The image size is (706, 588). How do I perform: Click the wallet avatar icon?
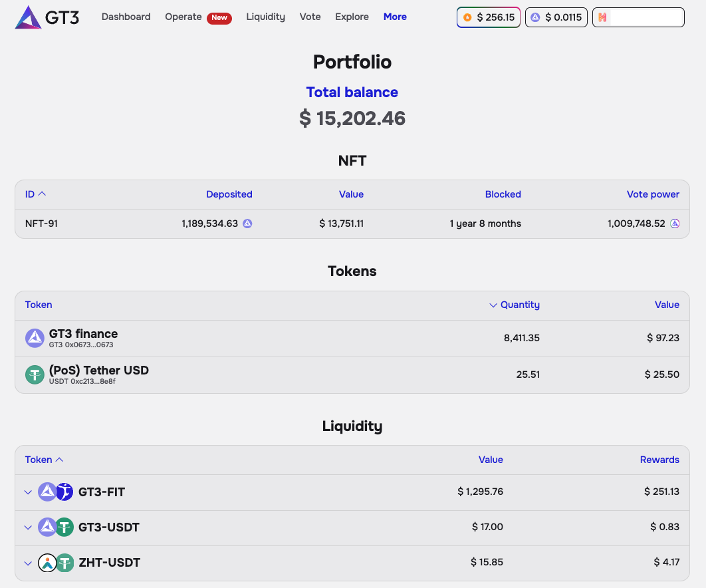pyautogui.click(x=602, y=17)
